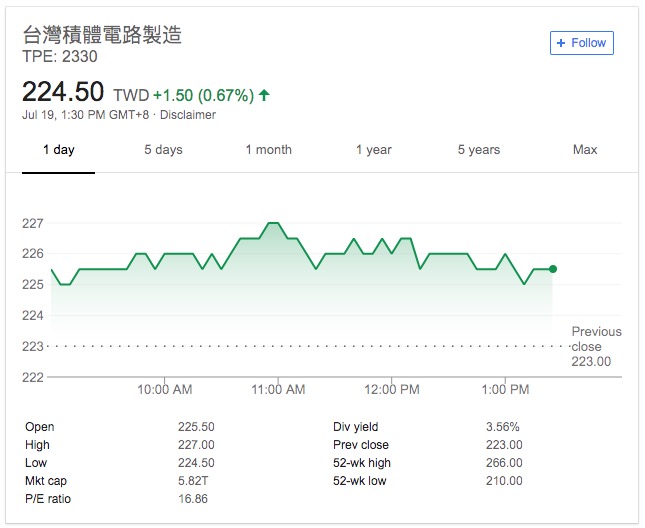The image size is (645, 528).
Task: Click the High label in stats
Action: [37, 445]
